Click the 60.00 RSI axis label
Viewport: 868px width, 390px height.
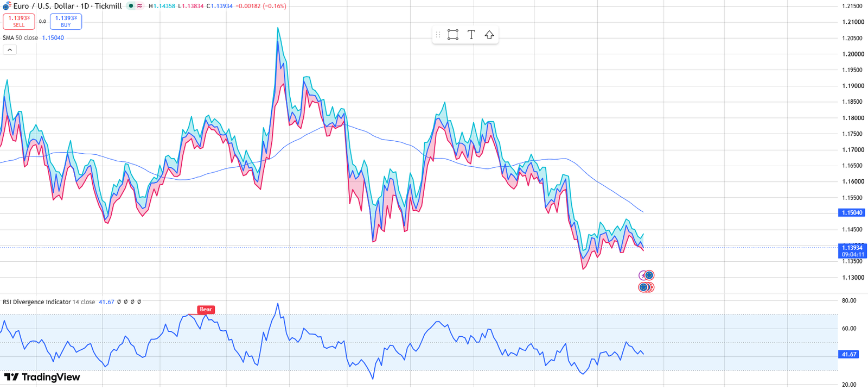tap(848, 329)
